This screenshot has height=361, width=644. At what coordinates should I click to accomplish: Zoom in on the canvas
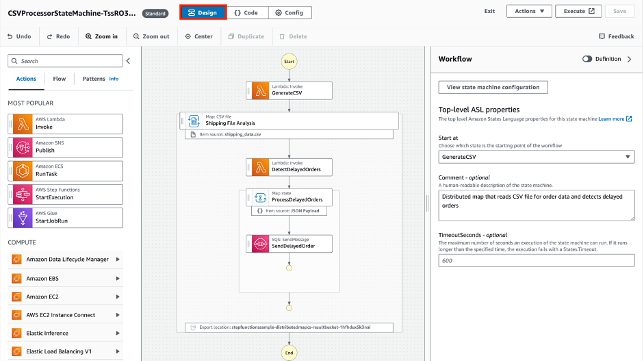(101, 36)
